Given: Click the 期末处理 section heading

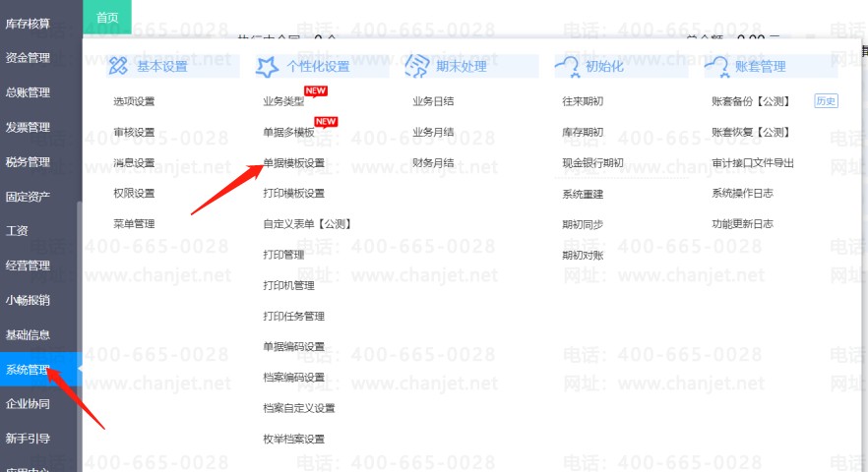Looking at the screenshot, I should (x=462, y=67).
